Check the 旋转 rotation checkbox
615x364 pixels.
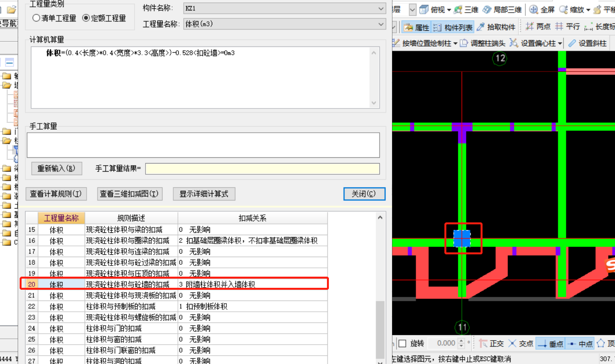403,344
